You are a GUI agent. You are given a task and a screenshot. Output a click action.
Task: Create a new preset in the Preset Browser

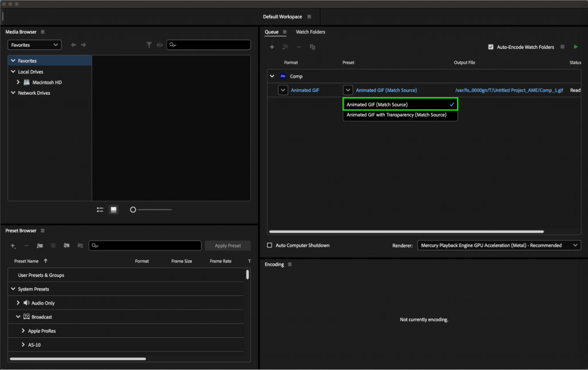coord(13,245)
